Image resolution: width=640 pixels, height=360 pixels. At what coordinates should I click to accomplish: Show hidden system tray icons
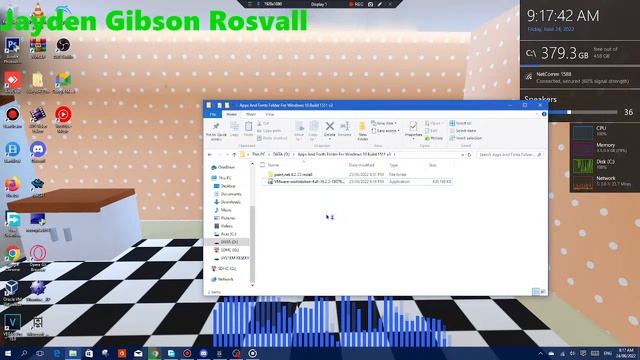click(540, 353)
